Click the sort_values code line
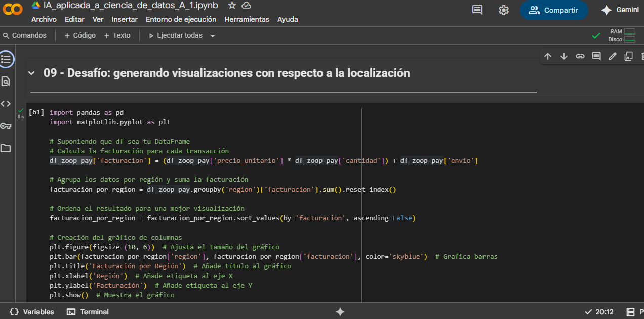The image size is (644, 319). (232, 218)
